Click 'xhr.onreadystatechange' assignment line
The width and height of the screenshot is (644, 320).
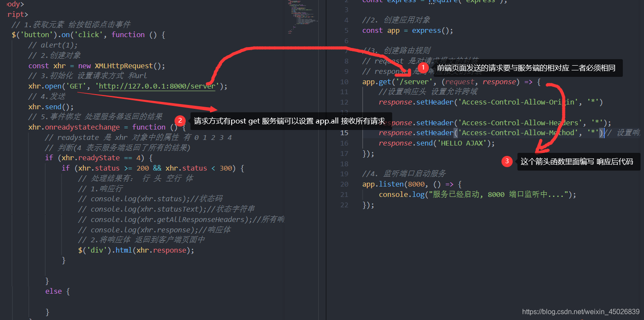tap(107, 127)
